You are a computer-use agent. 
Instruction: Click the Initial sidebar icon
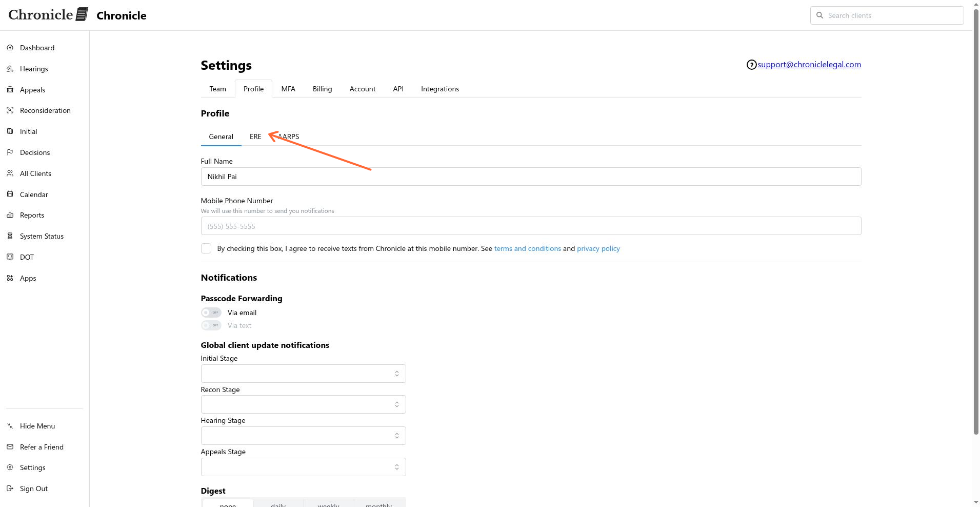point(10,131)
